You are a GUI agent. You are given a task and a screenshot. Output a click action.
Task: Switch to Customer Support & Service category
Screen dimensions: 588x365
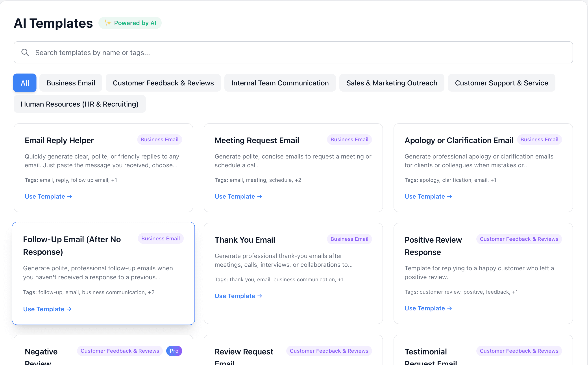501,83
